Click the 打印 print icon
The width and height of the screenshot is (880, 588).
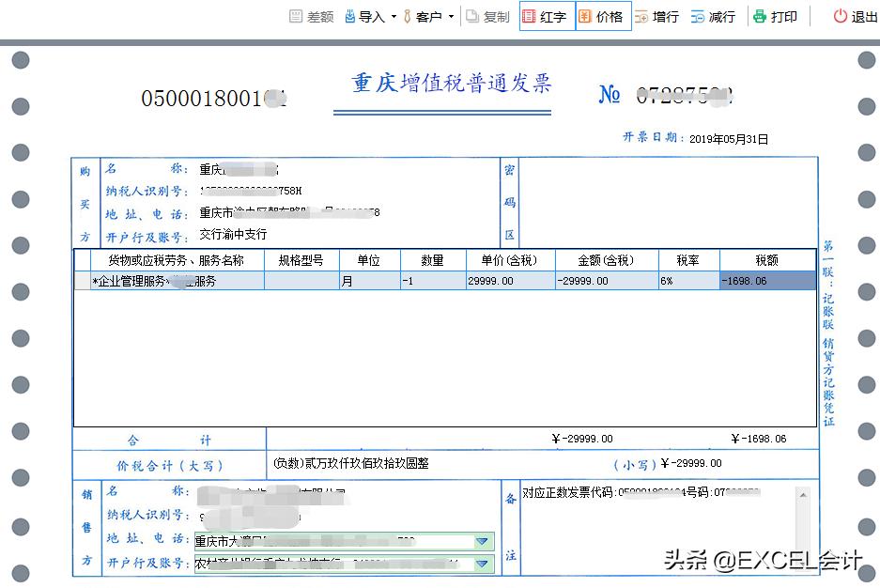coord(775,15)
